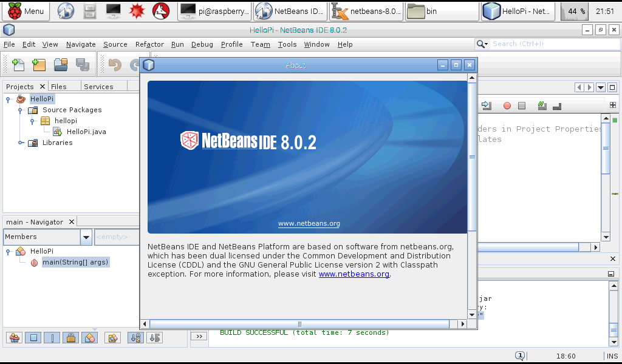Collapse the HelloPi project node
Viewport: 622px width, 364px height.
(8, 99)
